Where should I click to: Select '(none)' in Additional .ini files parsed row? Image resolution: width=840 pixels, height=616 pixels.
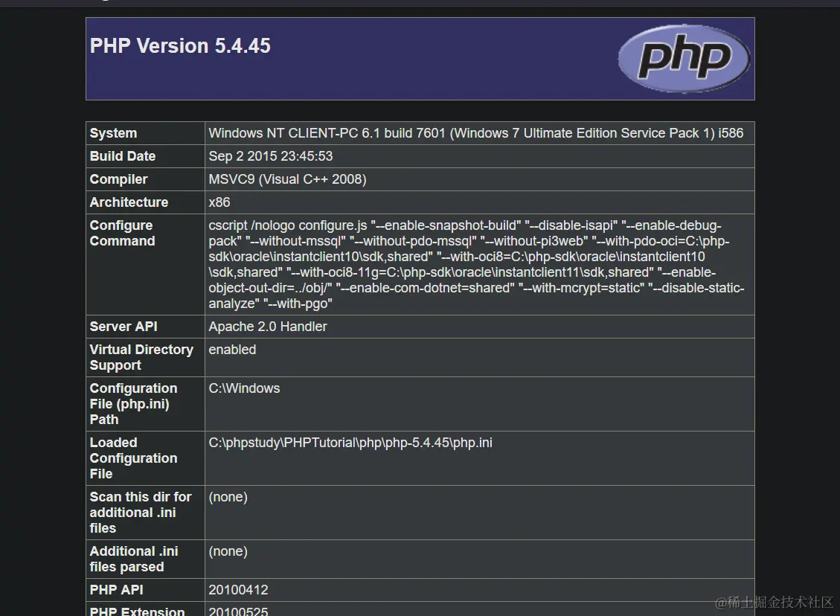coord(228,551)
